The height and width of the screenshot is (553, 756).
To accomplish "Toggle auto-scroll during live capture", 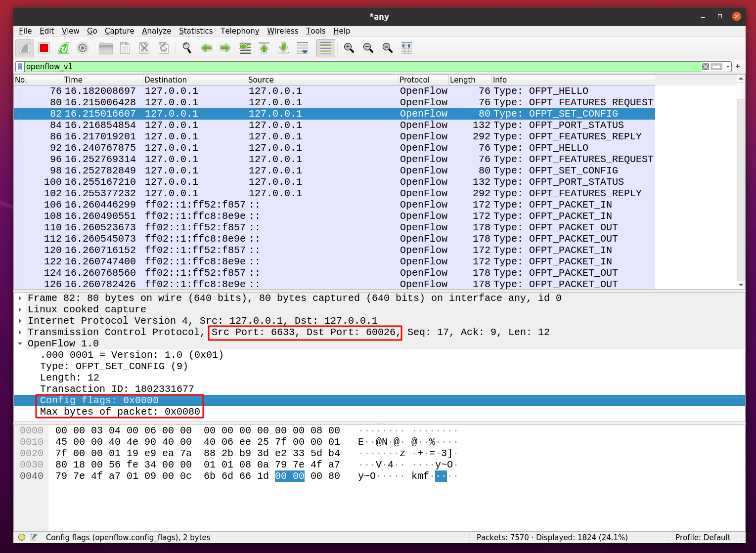I will click(x=303, y=48).
